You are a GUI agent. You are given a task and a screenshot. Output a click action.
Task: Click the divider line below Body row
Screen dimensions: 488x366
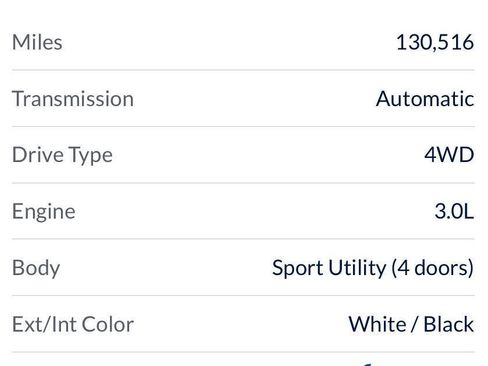click(243, 295)
